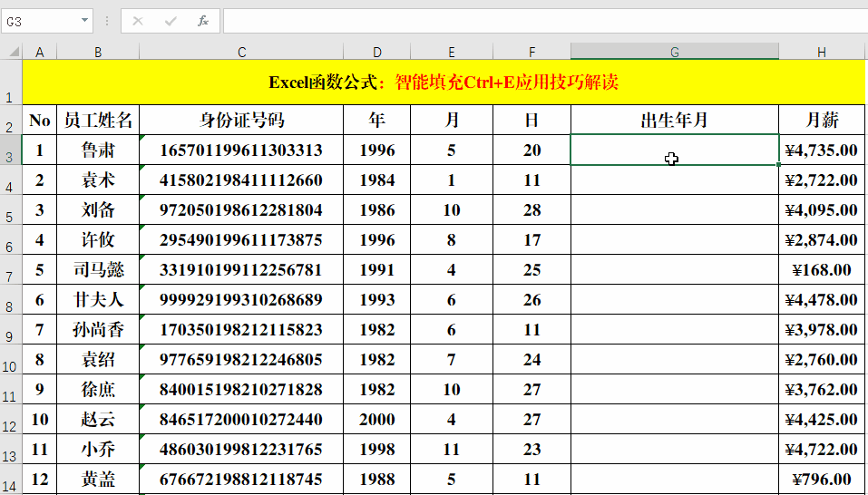Select salary cell ¥4,478.00
The width and height of the screenshot is (868, 495).
(x=822, y=299)
